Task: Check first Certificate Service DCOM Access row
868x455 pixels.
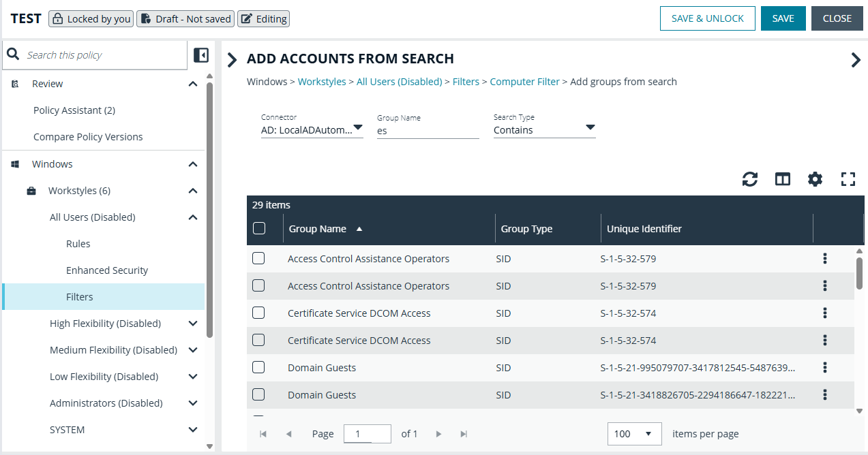Action: (258, 313)
